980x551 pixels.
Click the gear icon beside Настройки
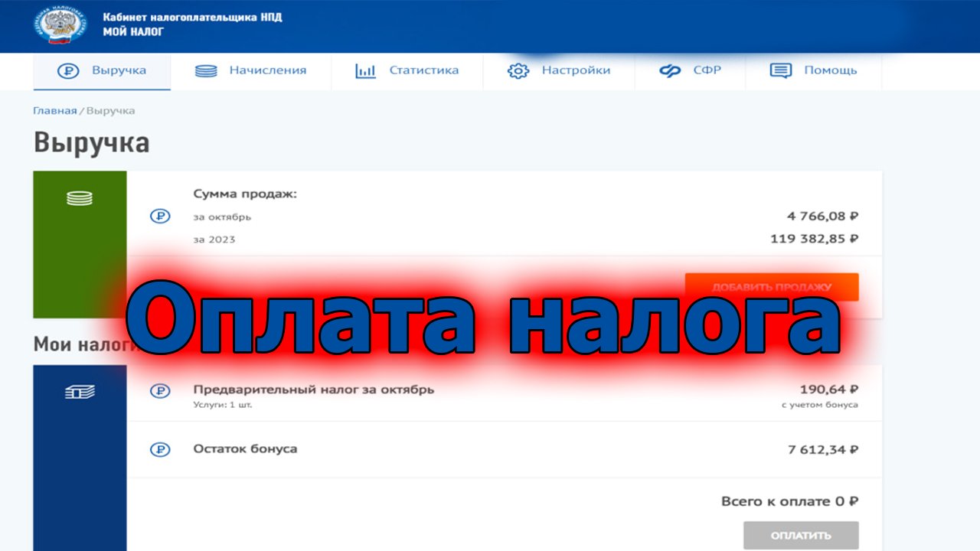tap(518, 71)
